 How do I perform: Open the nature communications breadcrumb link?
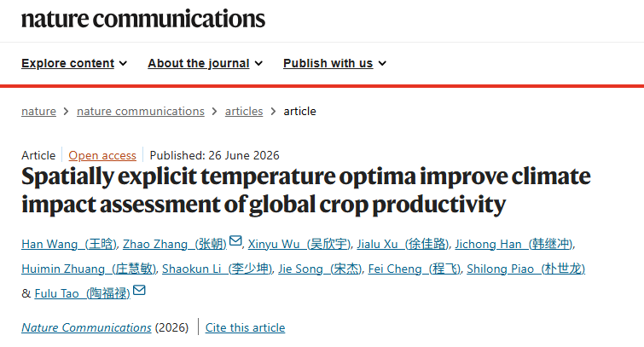(141, 112)
